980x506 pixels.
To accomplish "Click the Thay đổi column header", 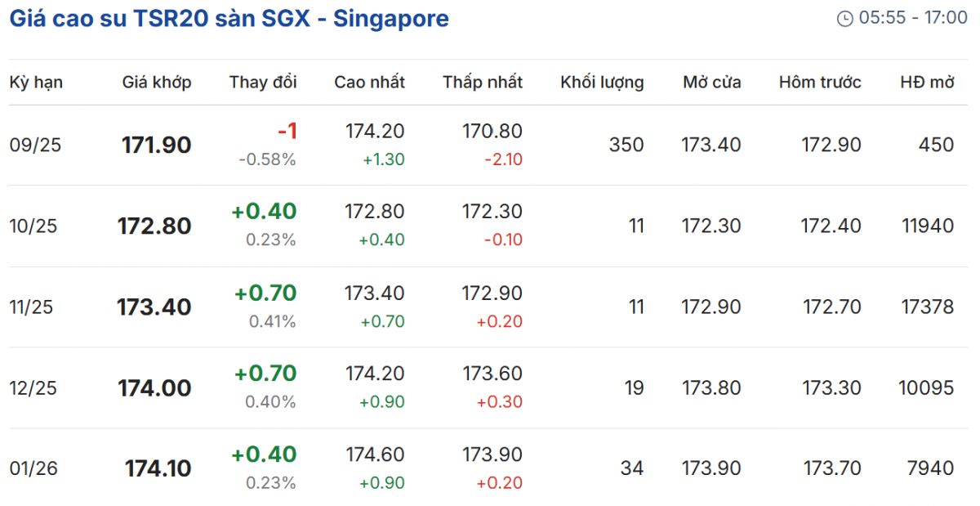I will point(263,83).
